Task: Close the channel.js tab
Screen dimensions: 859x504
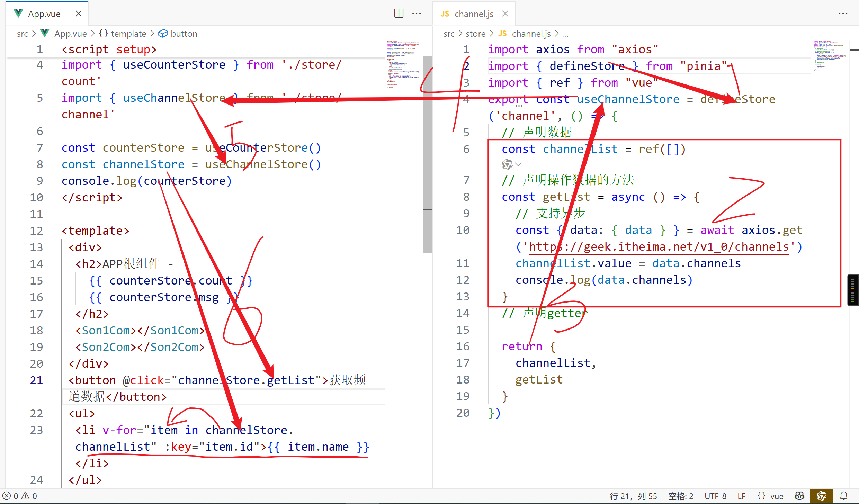Action: coord(505,13)
